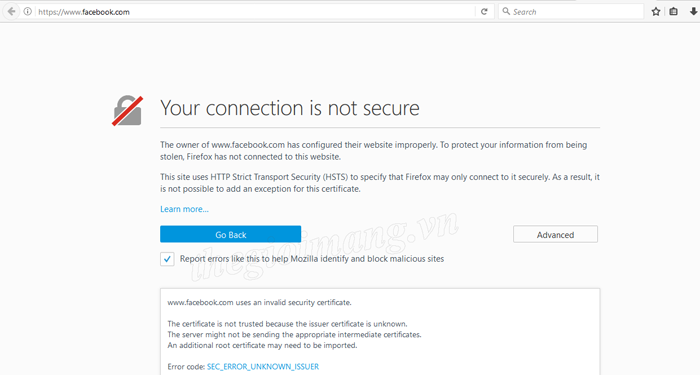Focus the facebook.com URL address field

254,12
